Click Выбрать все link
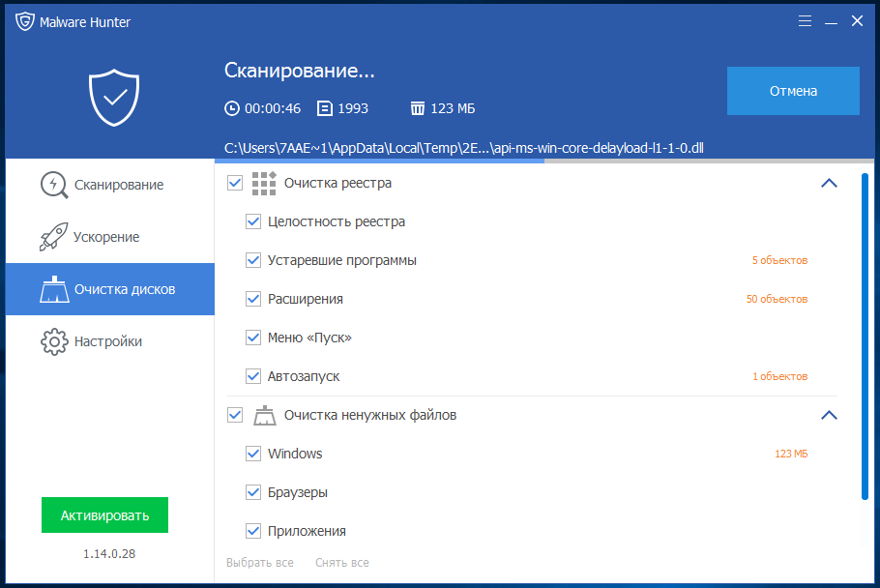 (260, 563)
